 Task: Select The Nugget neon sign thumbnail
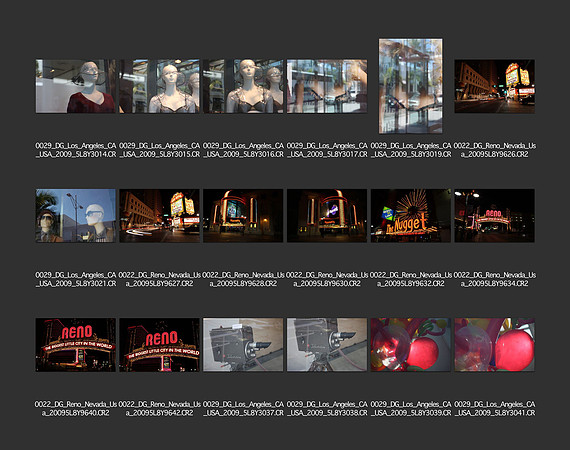tap(411, 216)
